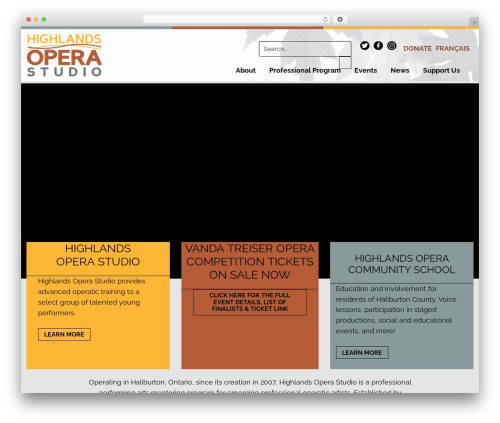500x423 pixels.
Task: Open a new browser tab with plus button
Action: pyautogui.click(x=474, y=22)
